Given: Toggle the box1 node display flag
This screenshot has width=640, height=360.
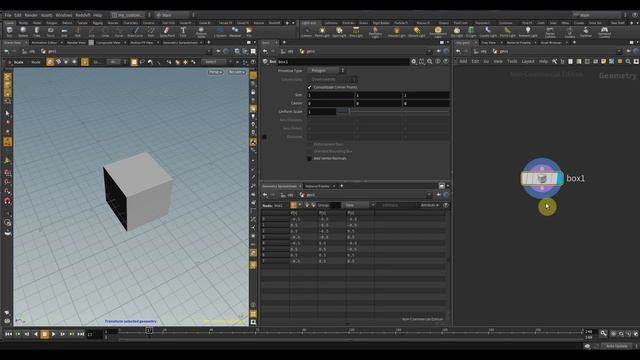Looking at the screenshot, I should (x=560, y=178).
